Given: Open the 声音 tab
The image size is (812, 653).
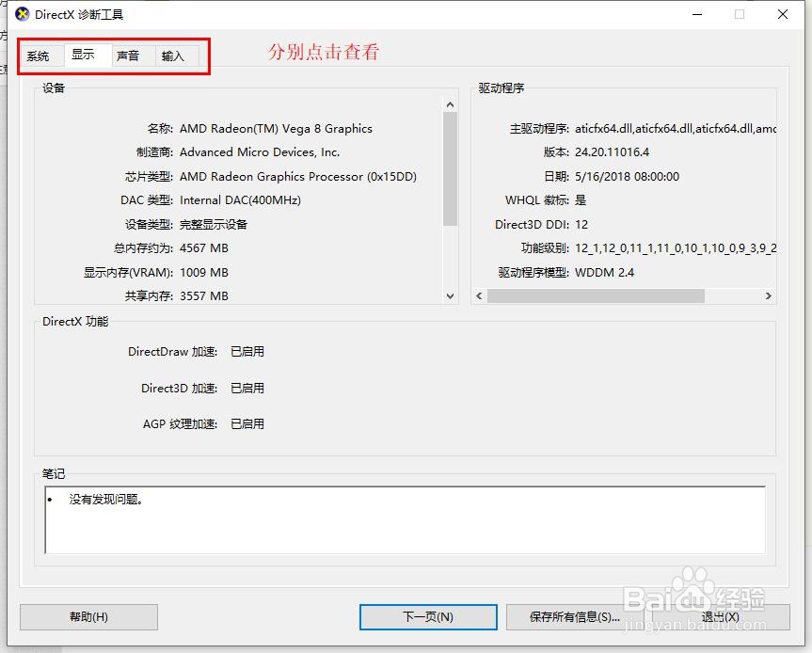Looking at the screenshot, I should pos(130,56).
